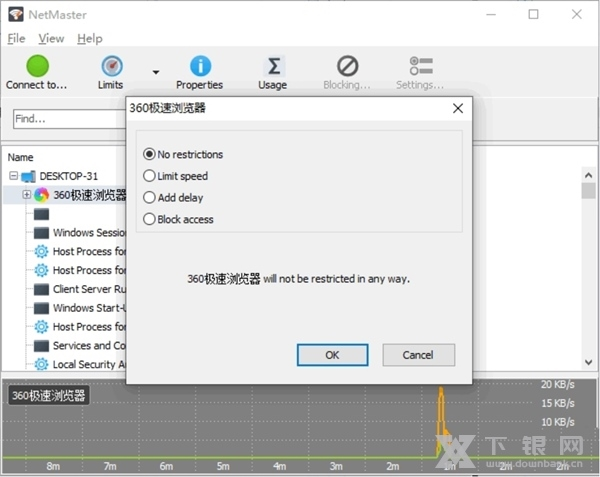
Task: Click the Windows Start-U window icon
Action: [x=41, y=308]
